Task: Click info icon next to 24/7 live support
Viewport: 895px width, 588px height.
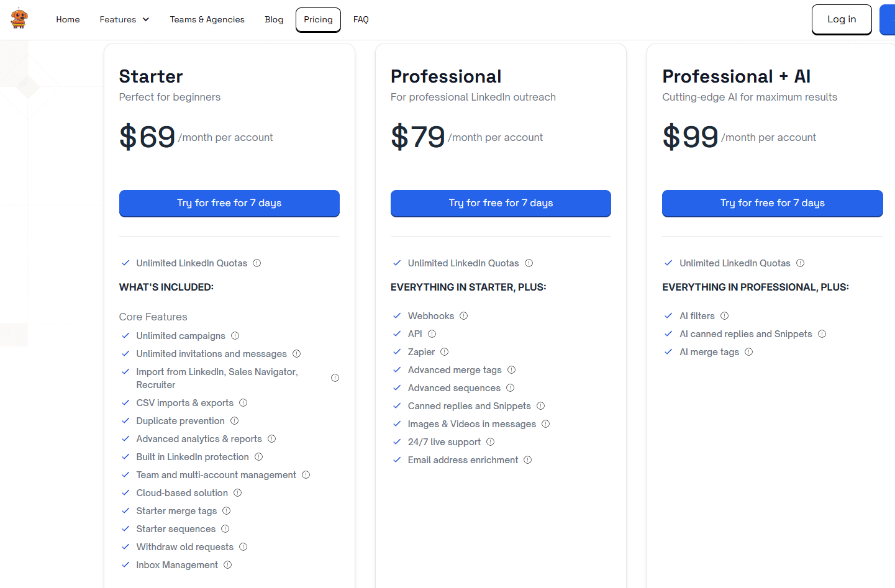Action: [x=491, y=442]
